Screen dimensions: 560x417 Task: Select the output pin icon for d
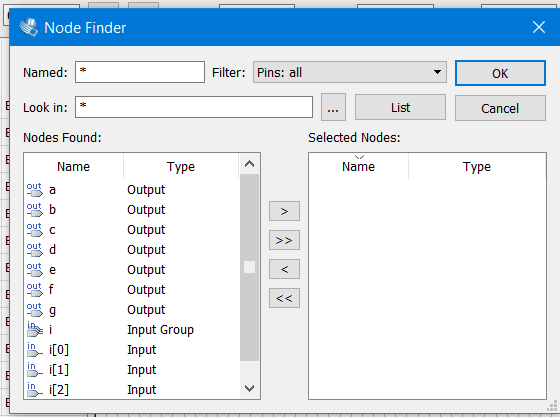pos(35,250)
